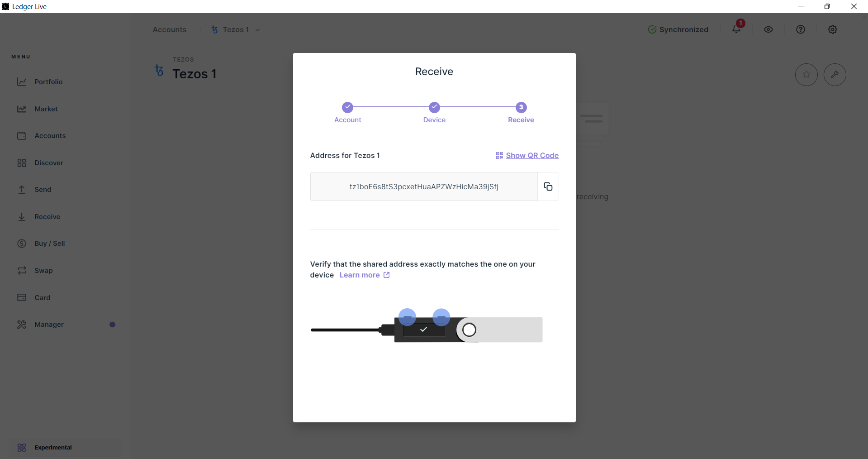The height and width of the screenshot is (459, 868).
Task: Maximize the Ledger Live window
Action: 827,6
